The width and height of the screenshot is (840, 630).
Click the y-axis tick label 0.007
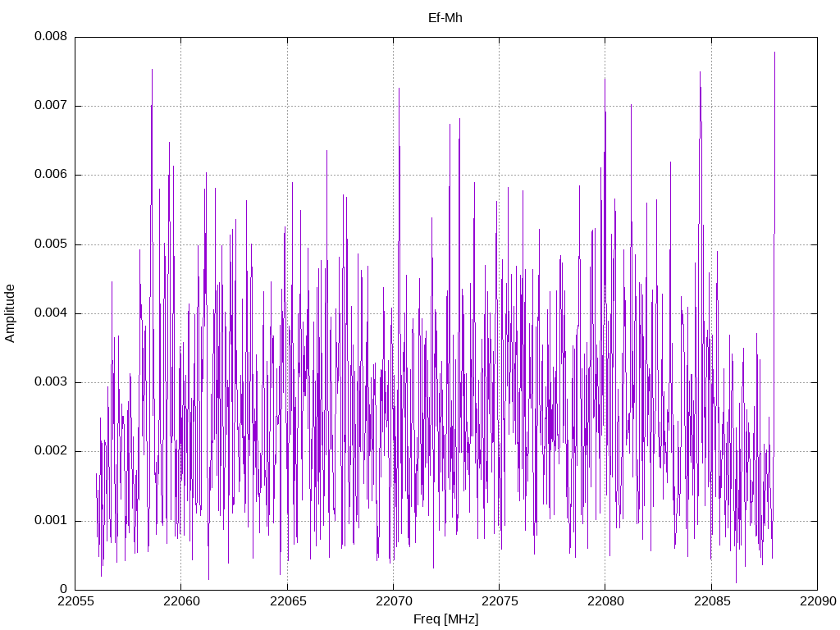click(51, 106)
